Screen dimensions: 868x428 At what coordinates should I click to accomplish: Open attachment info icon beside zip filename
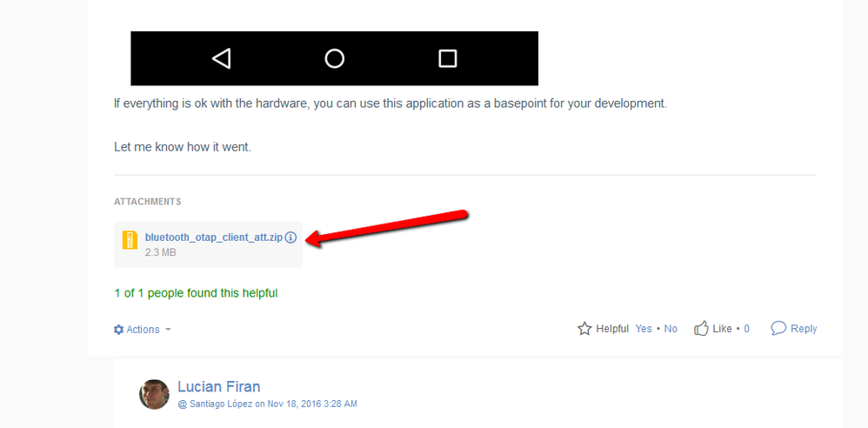tap(291, 237)
